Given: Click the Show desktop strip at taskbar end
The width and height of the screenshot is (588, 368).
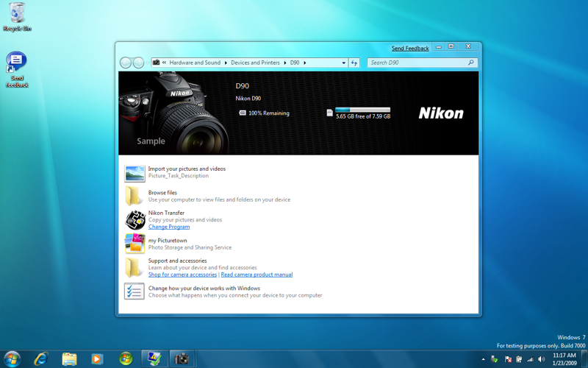Looking at the screenshot, I should [x=584, y=359].
